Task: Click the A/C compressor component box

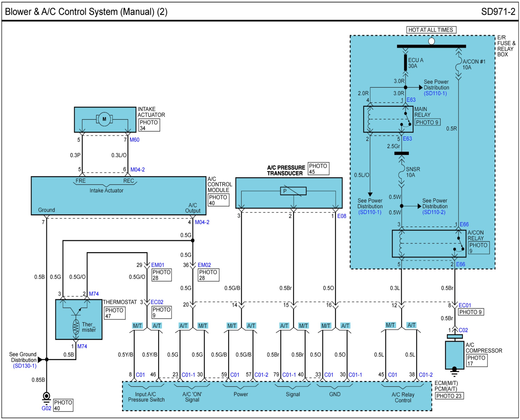Action: [x=454, y=355]
